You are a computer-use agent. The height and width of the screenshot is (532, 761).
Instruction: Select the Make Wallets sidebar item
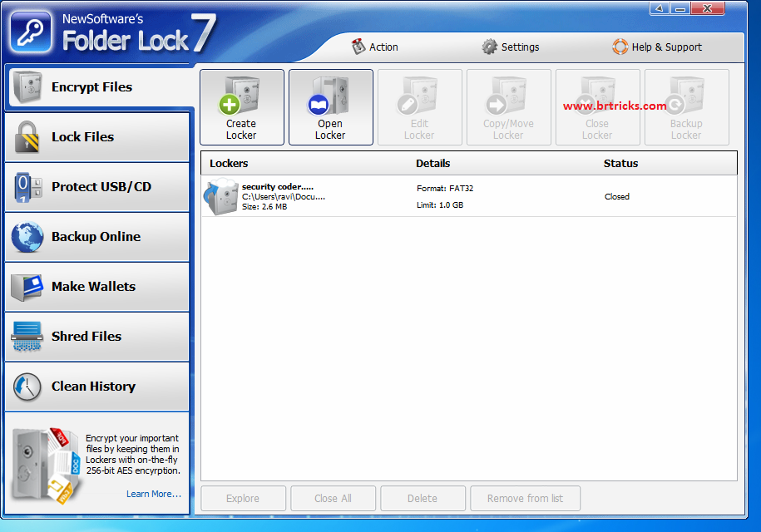97,287
